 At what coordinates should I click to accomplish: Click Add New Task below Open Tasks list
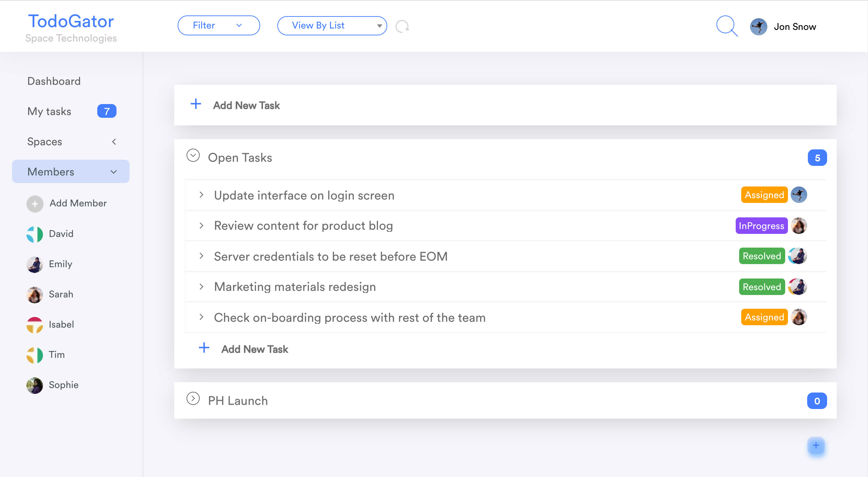pos(255,349)
